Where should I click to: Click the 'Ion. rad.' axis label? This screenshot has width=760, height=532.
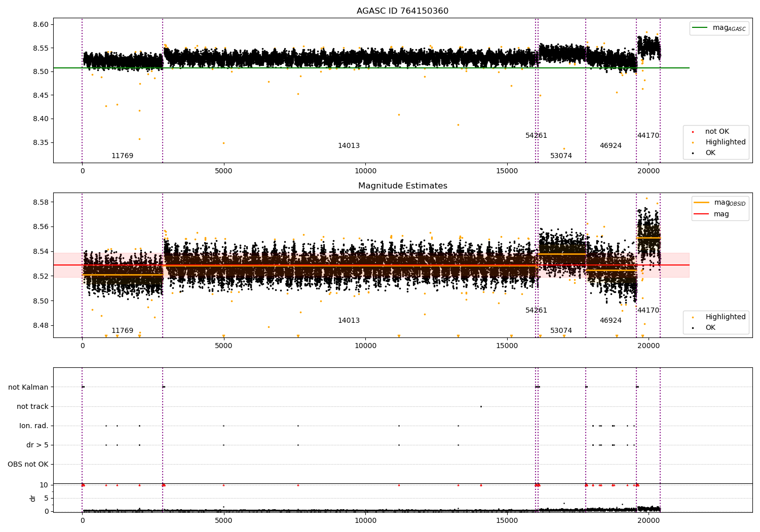tap(34, 426)
